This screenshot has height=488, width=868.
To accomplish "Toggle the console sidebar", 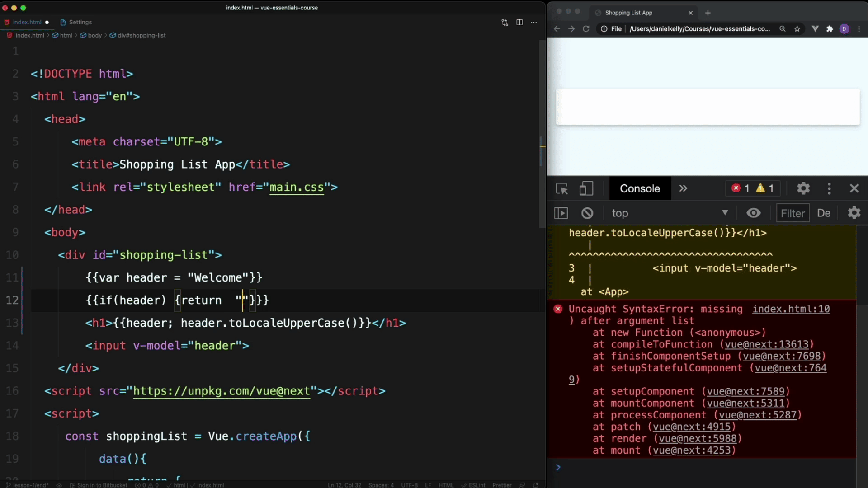I will click(561, 213).
